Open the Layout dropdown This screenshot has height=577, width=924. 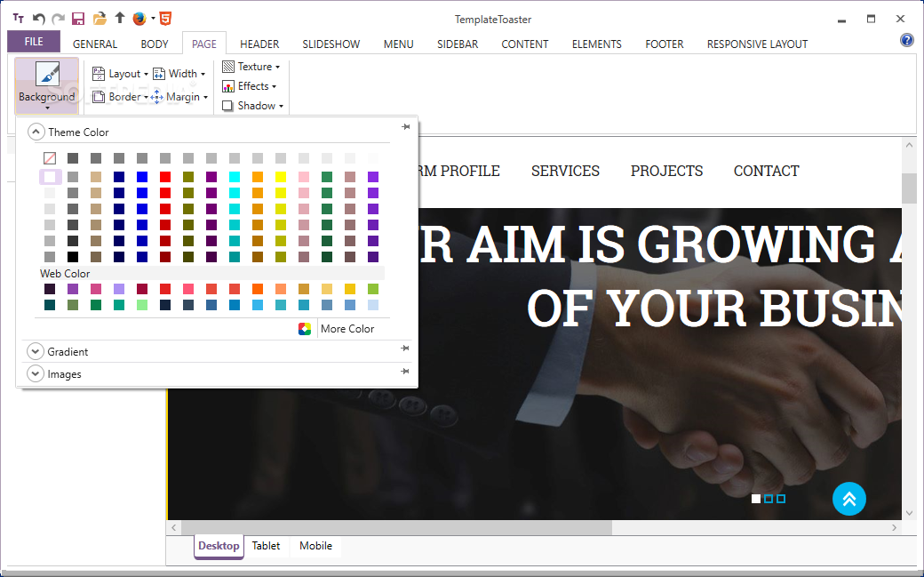pyautogui.click(x=120, y=74)
